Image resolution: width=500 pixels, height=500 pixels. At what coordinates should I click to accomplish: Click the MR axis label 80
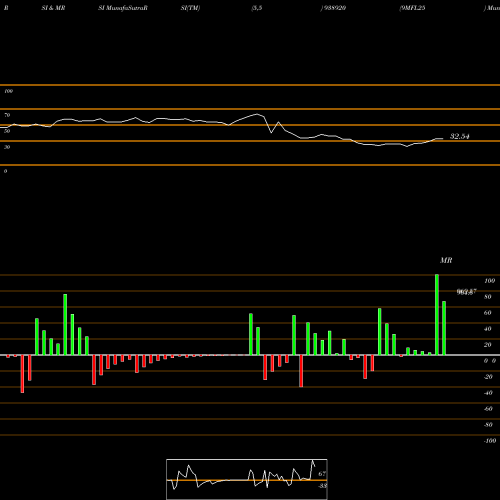coord(488,297)
